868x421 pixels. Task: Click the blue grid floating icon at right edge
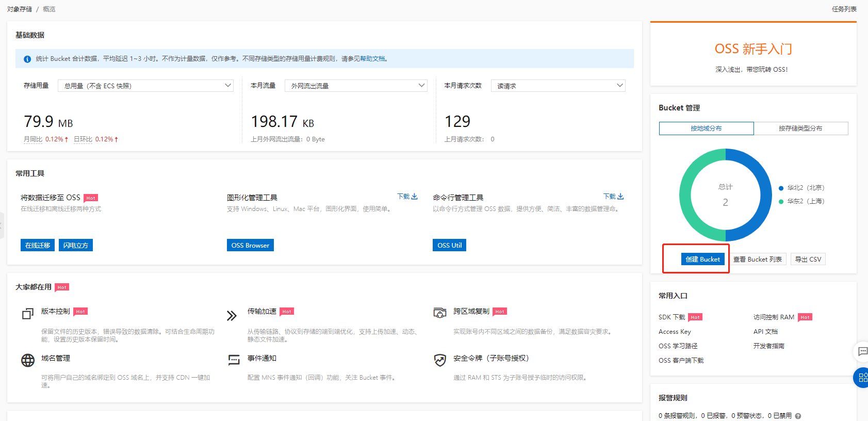(x=862, y=378)
